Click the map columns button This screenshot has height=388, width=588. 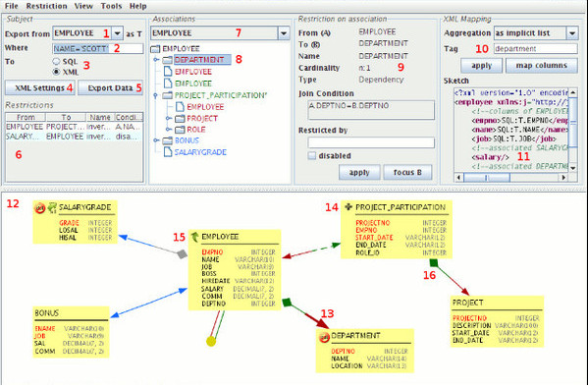pyautogui.click(x=541, y=66)
